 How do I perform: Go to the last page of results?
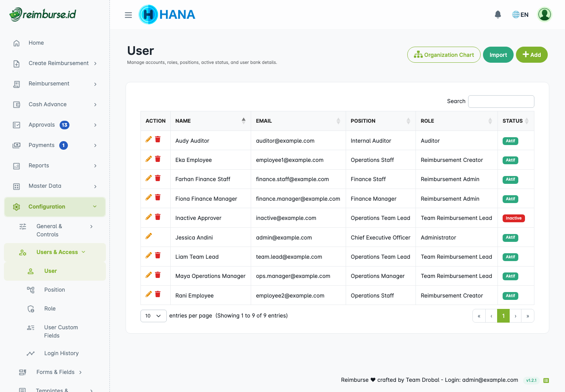click(528, 316)
